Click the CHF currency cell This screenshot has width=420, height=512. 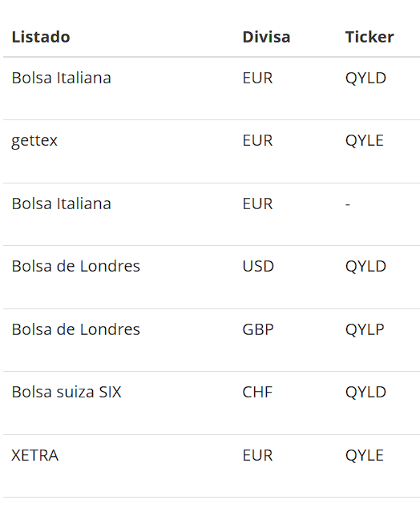pos(257,392)
